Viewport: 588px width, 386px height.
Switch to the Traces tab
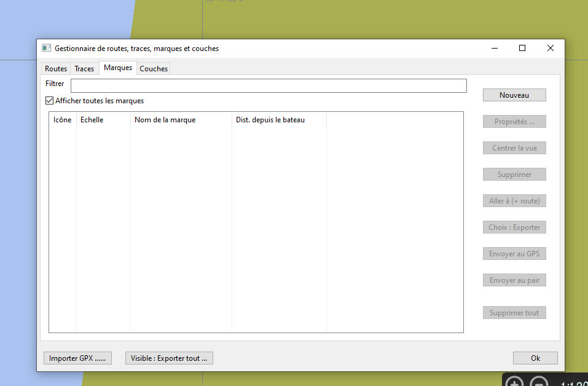tap(84, 68)
